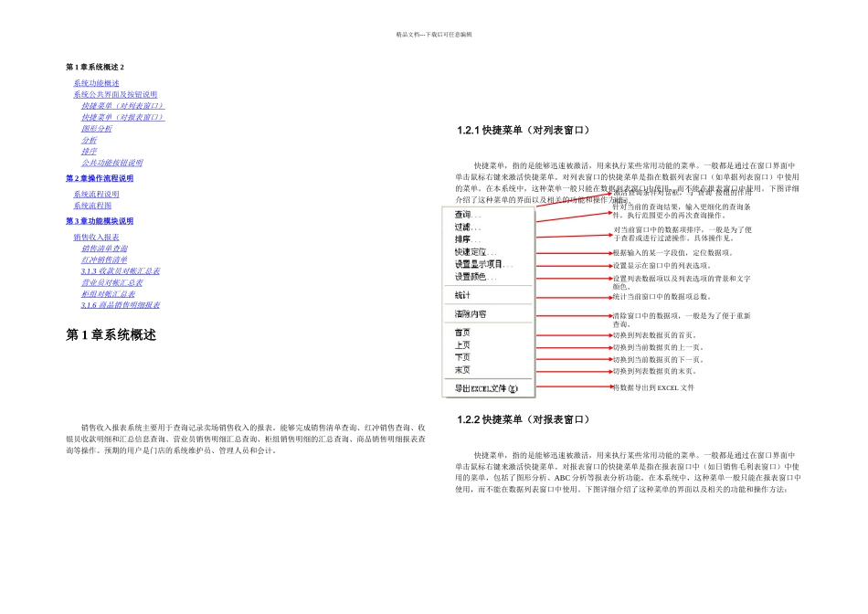Click the contents line 第1章系统概述 2
Viewport: 868px width, 614px height.
tap(95, 67)
